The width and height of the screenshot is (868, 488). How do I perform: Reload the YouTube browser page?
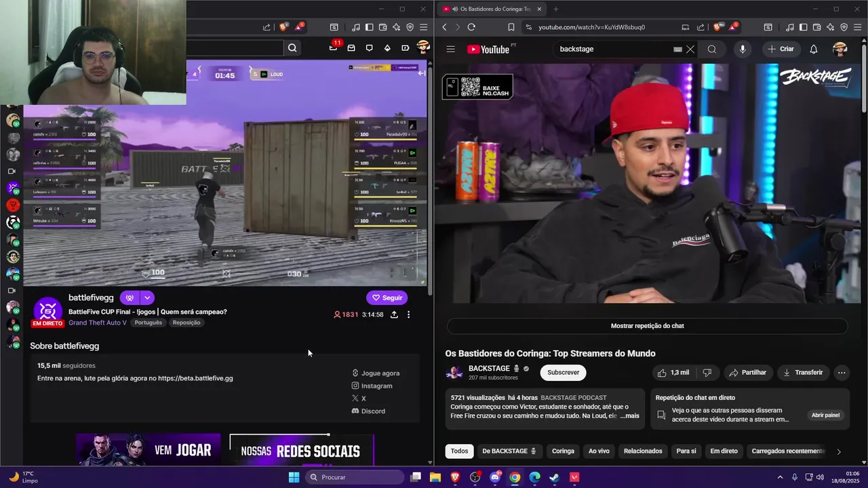[x=471, y=27]
